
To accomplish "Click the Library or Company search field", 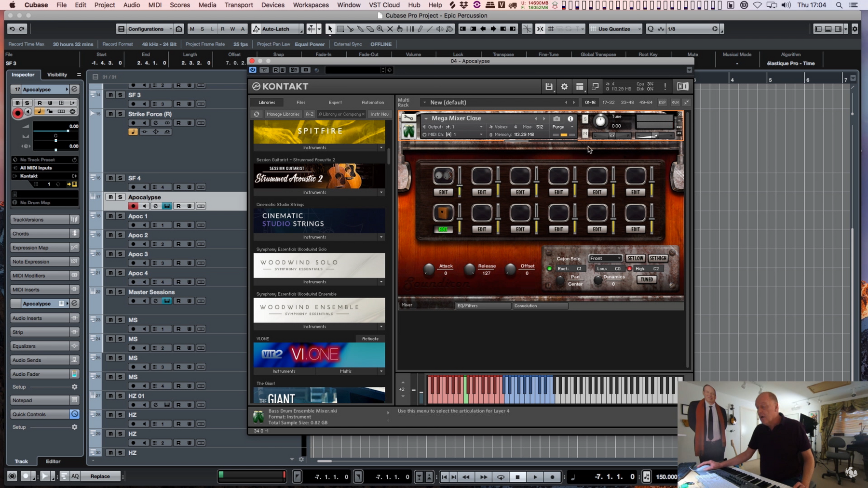I will pos(341,114).
